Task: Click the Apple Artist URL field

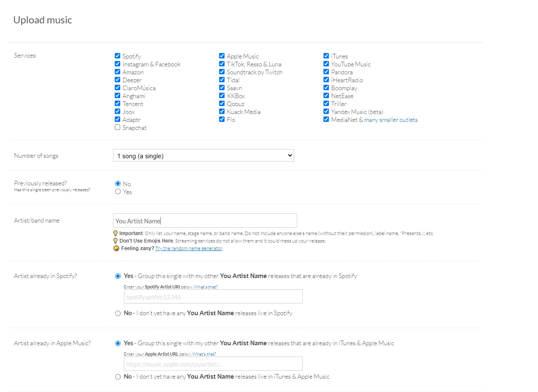Action: (x=213, y=364)
